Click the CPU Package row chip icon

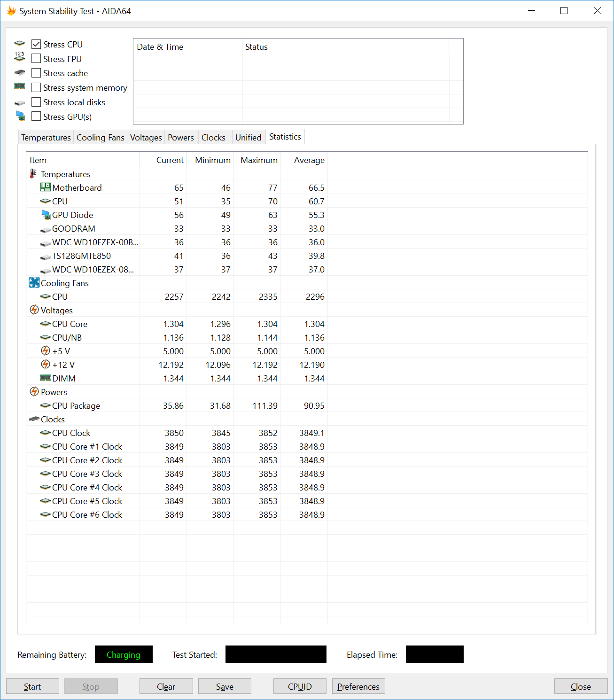tap(45, 405)
